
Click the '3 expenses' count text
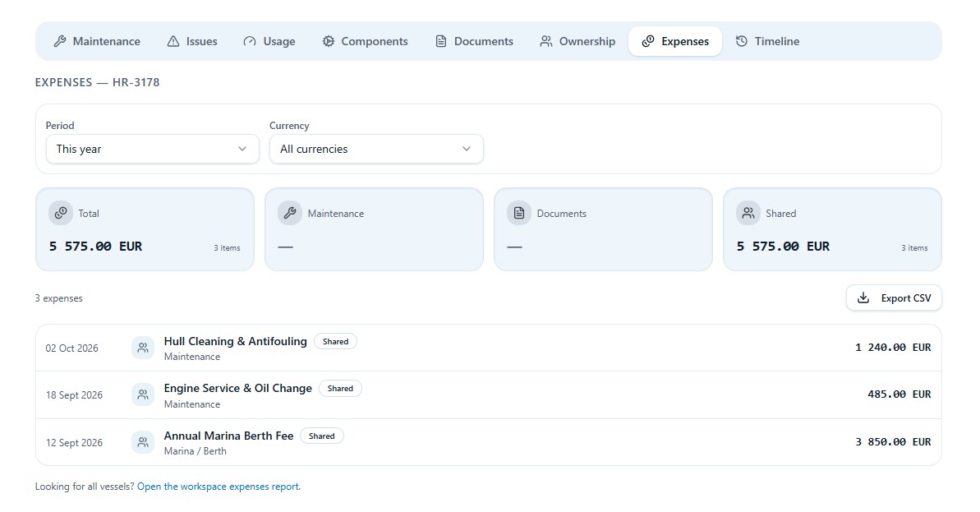point(59,298)
